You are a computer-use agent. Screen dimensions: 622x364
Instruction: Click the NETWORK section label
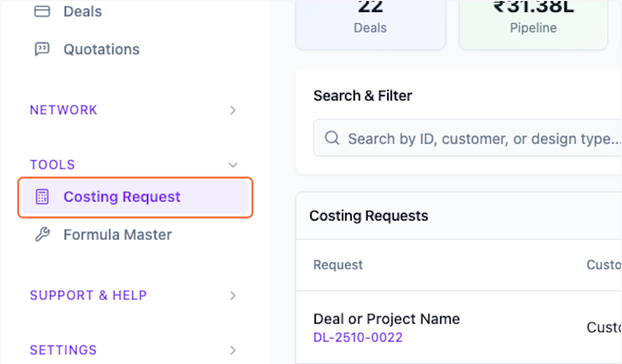[64, 110]
